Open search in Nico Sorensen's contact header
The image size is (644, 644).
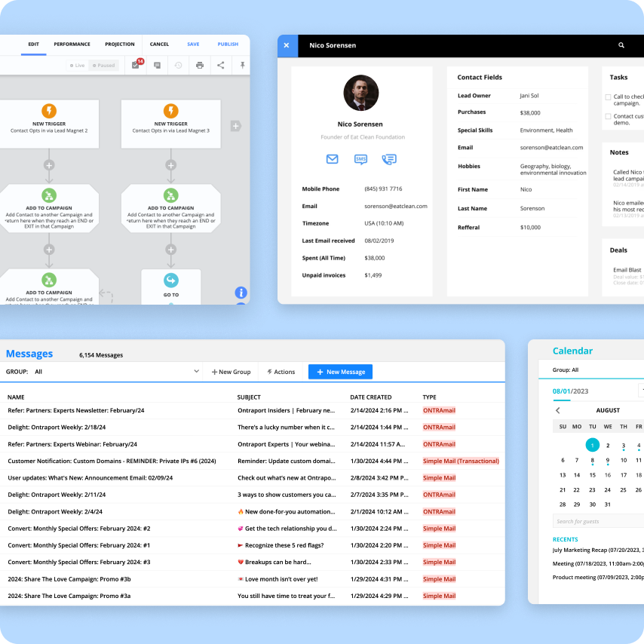coord(621,45)
